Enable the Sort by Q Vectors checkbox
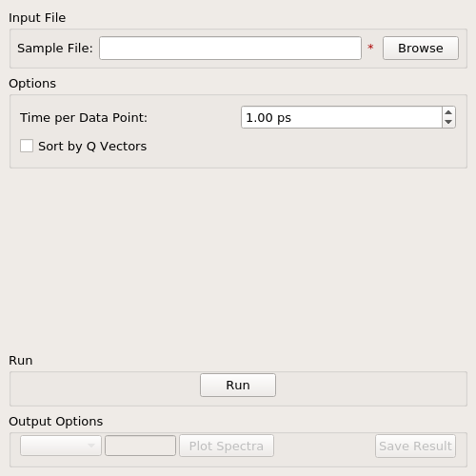Image resolution: width=476 pixels, height=476 pixels. tap(27, 146)
